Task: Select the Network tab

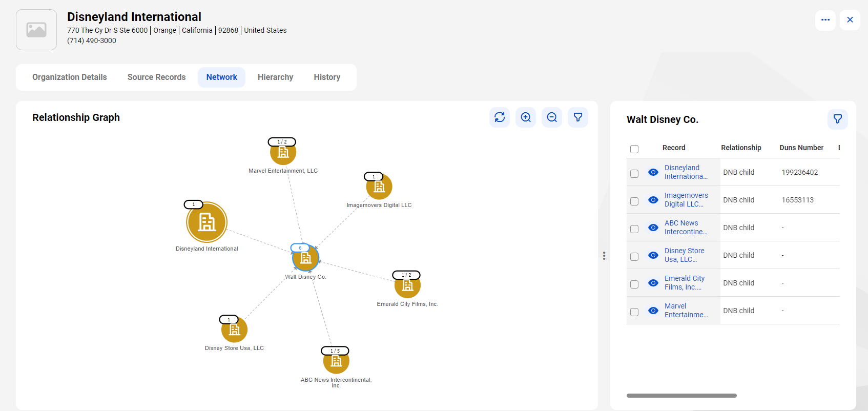Action: [x=222, y=77]
